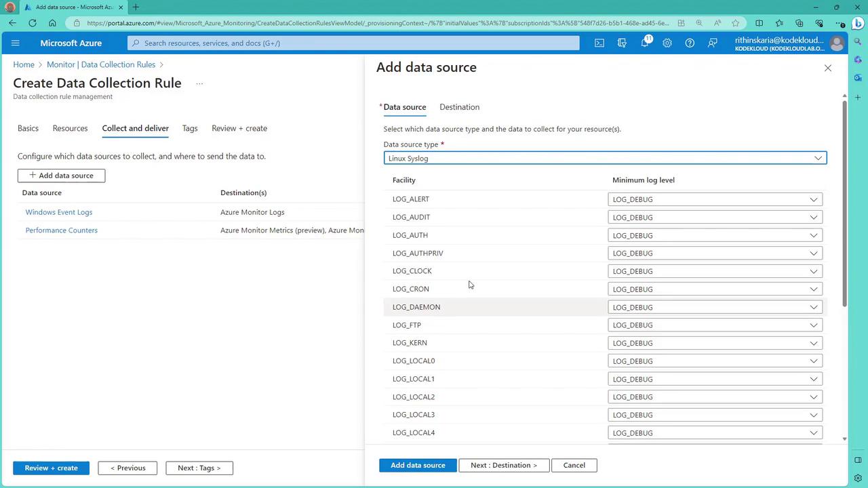Click the Azure search resources box
Screen dimensions: 868x488
pyautogui.click(x=353, y=43)
